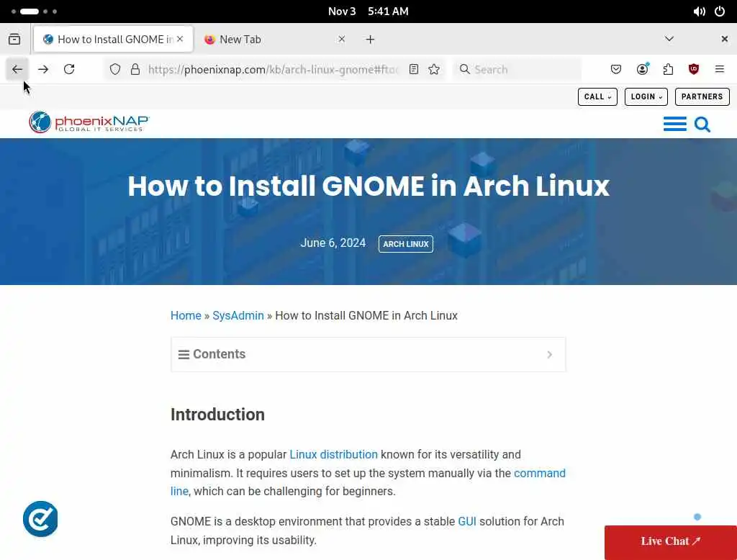
Task: Bookmark this page with the star icon
Action: pyautogui.click(x=434, y=70)
